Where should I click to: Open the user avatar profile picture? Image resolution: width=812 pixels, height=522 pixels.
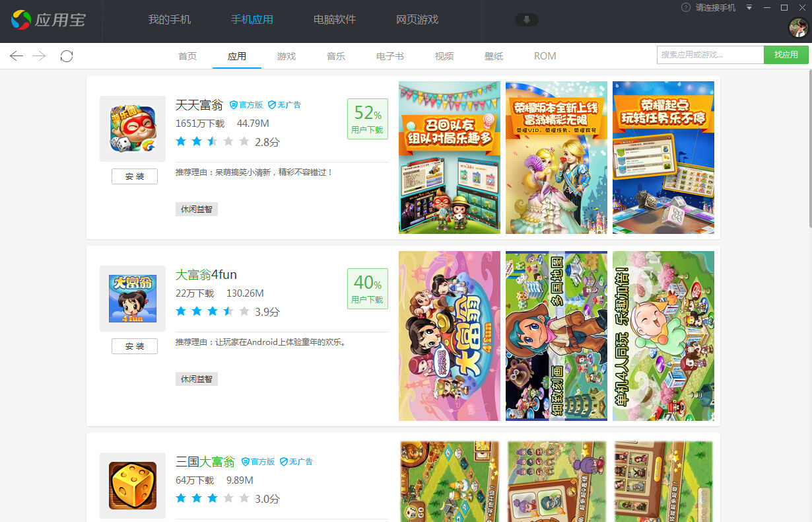coord(799,27)
